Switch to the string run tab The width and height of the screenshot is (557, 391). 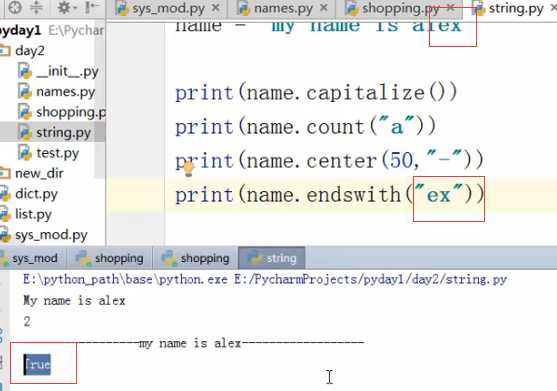272,258
